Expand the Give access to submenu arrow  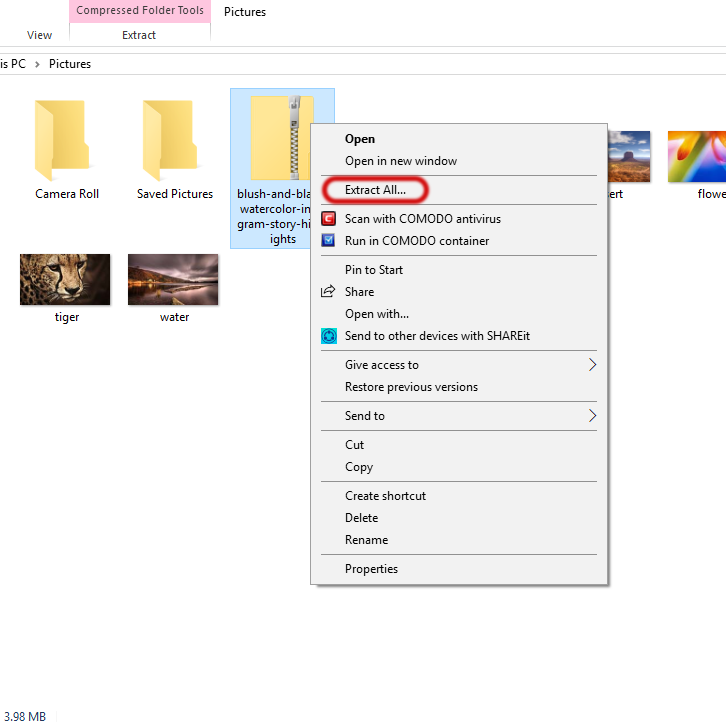592,365
